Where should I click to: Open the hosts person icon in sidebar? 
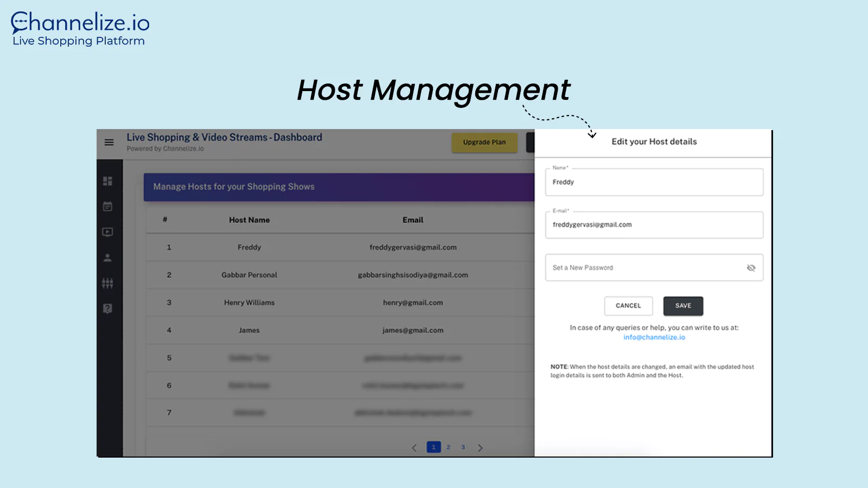pyautogui.click(x=107, y=258)
